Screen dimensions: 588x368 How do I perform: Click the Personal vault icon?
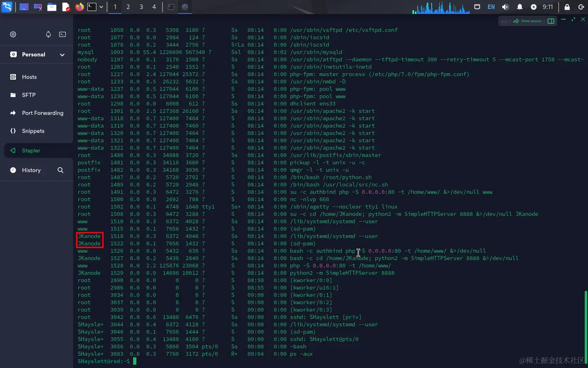pyautogui.click(x=13, y=54)
